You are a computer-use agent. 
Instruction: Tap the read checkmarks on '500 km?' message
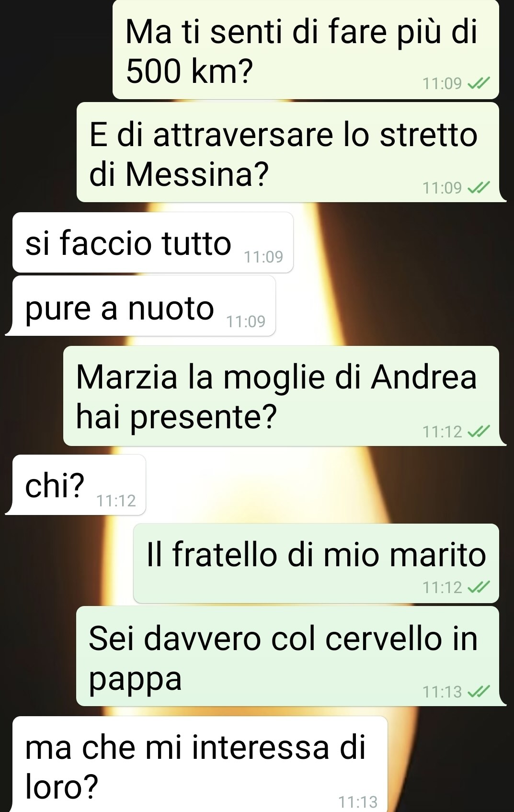pyautogui.click(x=478, y=84)
